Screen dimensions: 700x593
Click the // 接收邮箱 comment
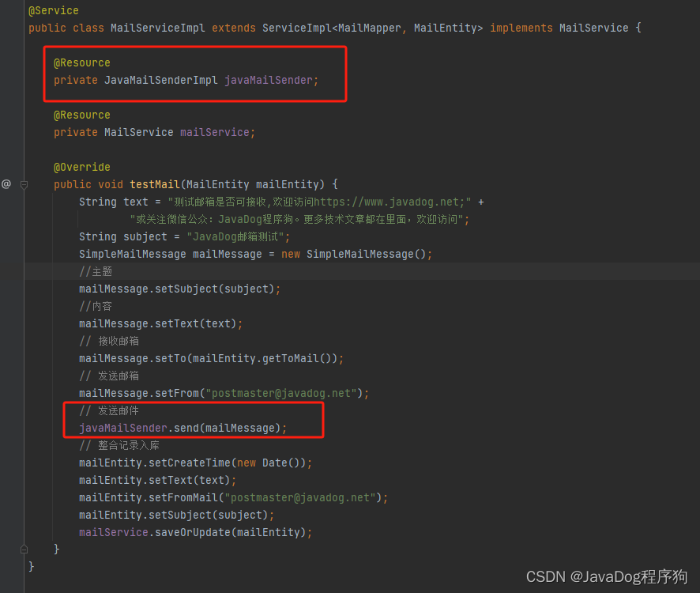tap(109, 342)
